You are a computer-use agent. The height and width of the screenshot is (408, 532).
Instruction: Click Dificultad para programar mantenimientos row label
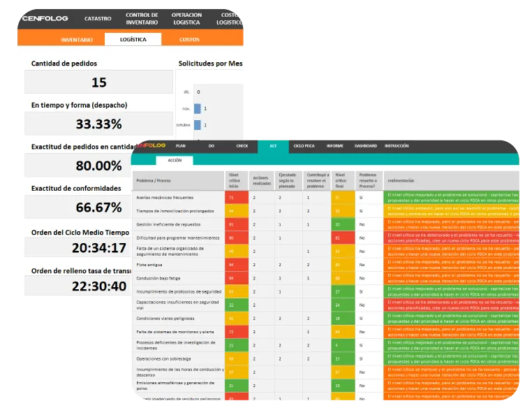[178, 238]
